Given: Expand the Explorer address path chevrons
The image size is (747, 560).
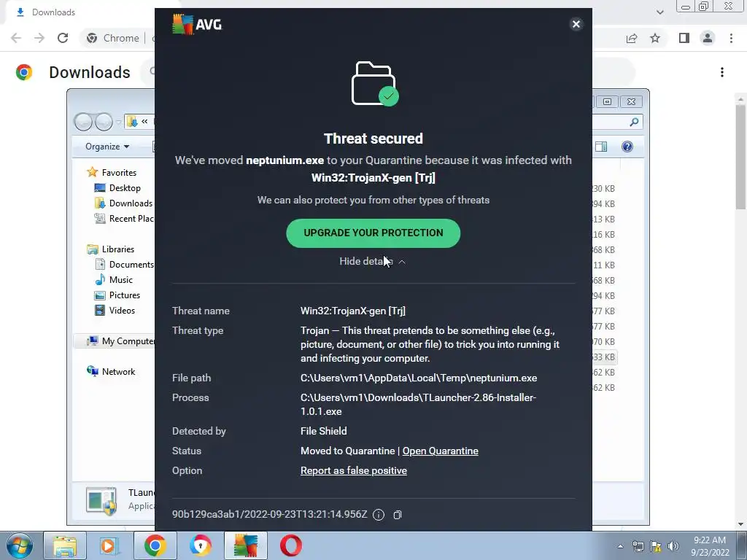Looking at the screenshot, I should click(x=144, y=122).
